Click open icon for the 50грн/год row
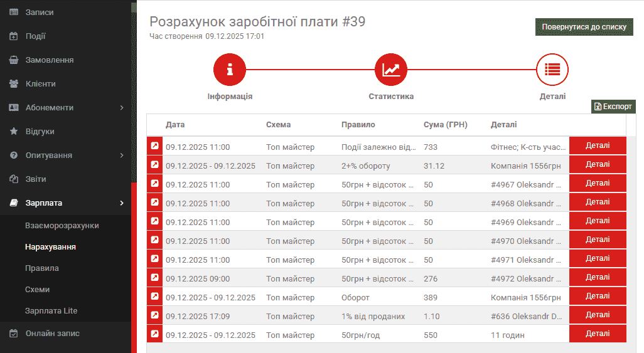This screenshot has height=353, width=644. [154, 334]
